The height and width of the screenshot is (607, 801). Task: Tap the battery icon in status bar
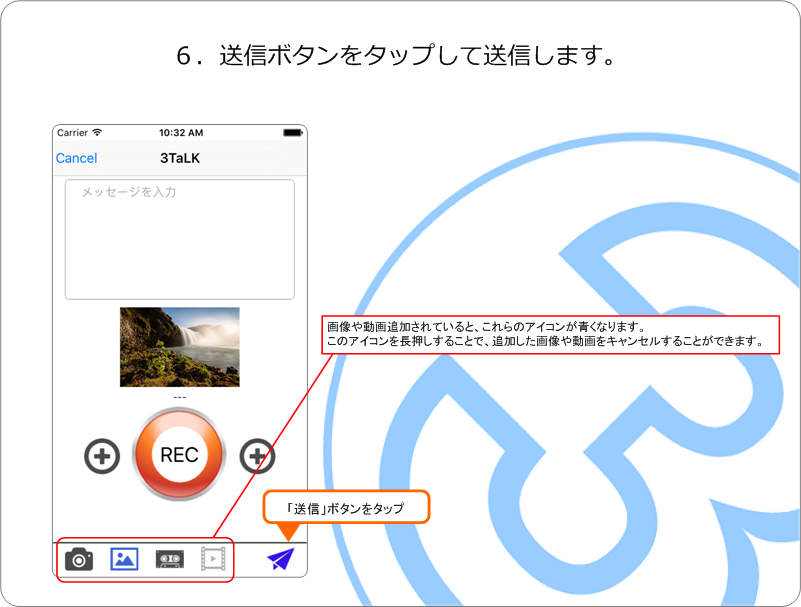click(293, 133)
